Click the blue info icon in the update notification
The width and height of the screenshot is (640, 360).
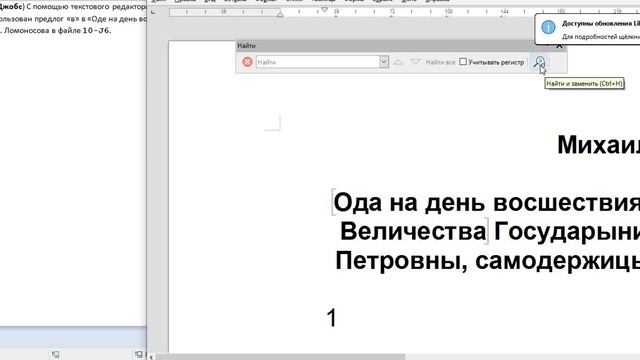[x=548, y=27]
